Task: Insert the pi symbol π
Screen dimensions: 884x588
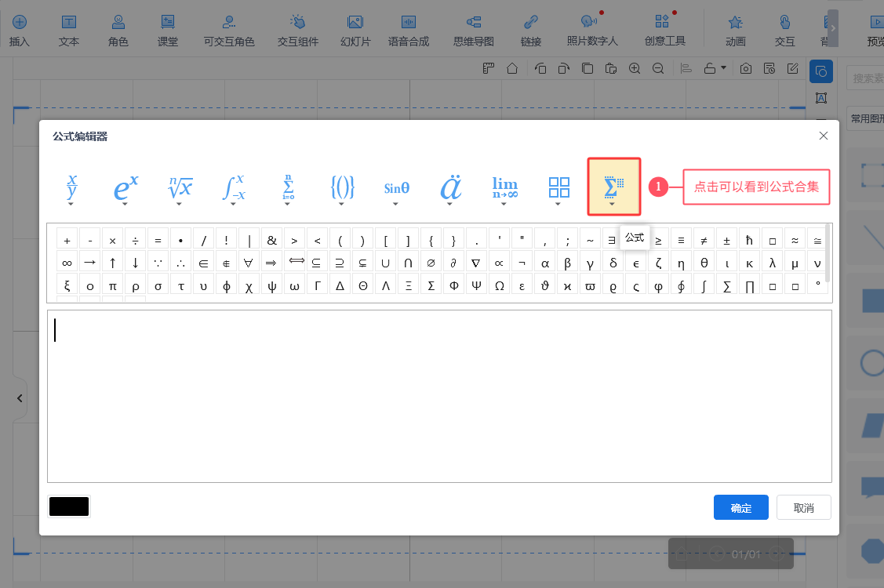Action: click(113, 286)
